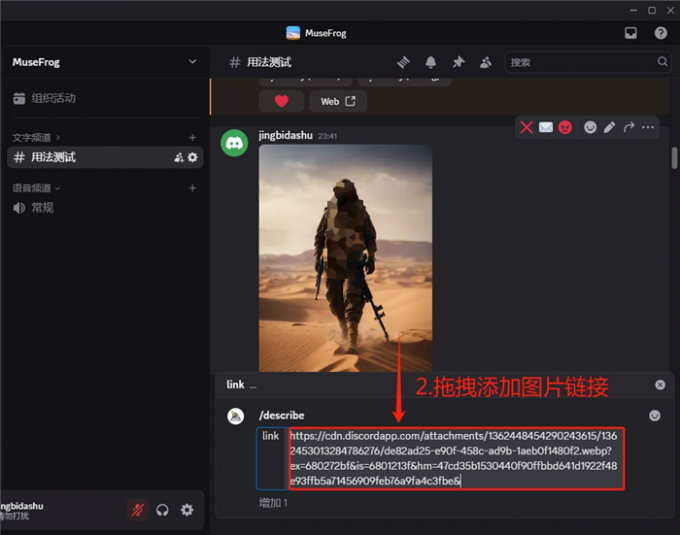Create a new text channel plus
The width and height of the screenshot is (680, 535).
coord(193,138)
